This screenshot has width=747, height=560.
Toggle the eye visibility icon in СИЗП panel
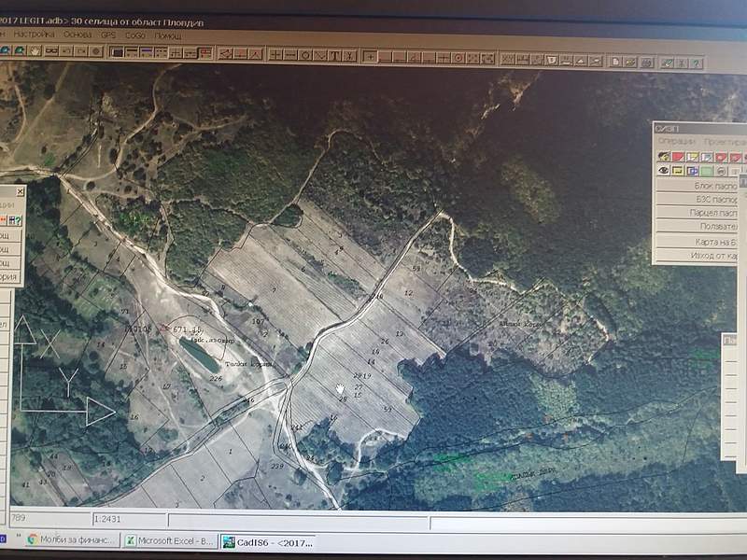[664, 171]
